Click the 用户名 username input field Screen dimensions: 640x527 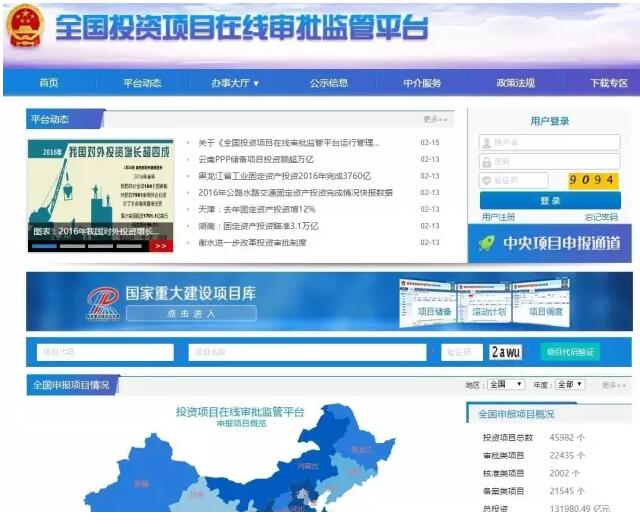[549, 142]
